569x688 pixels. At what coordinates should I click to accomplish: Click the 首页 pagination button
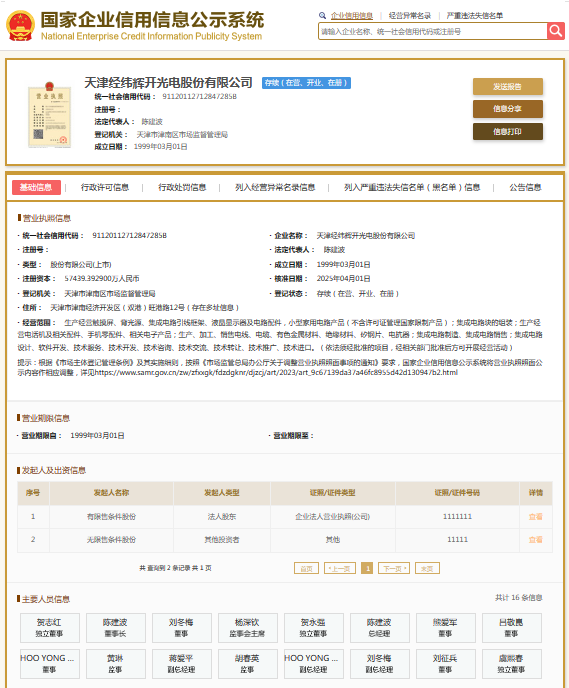306,568
